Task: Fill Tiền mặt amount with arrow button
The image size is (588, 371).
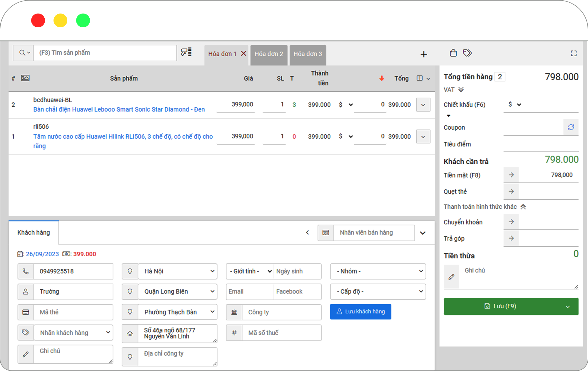Action: 511,175
